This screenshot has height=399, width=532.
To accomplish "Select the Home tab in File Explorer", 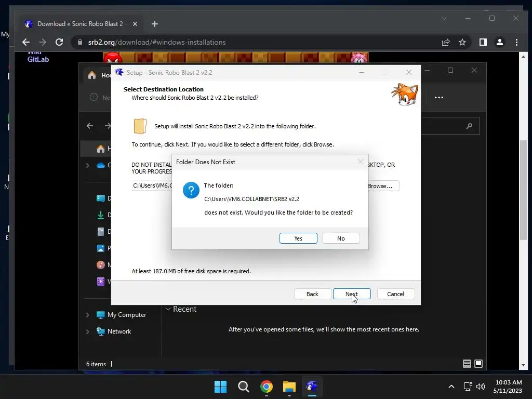I will (99, 75).
